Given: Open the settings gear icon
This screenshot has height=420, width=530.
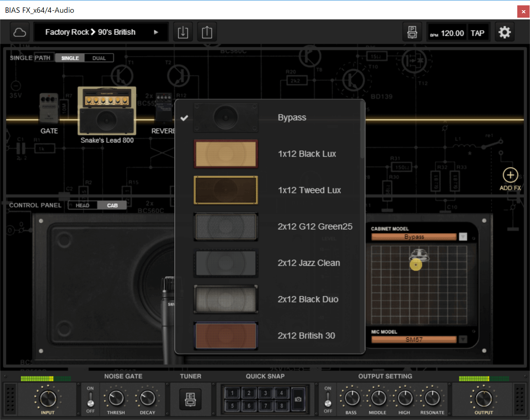Looking at the screenshot, I should point(505,32).
